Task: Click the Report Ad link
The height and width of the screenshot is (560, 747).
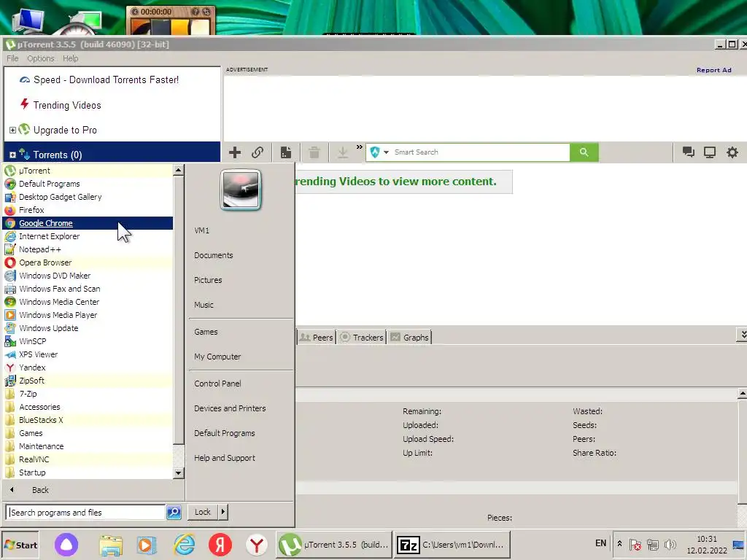Action: point(713,70)
